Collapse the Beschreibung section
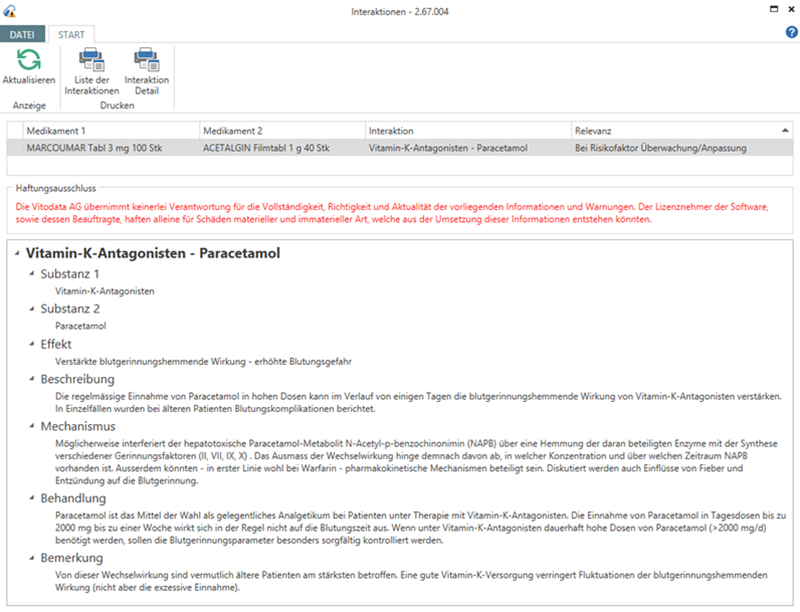The height and width of the screenshot is (612, 800). (32, 379)
